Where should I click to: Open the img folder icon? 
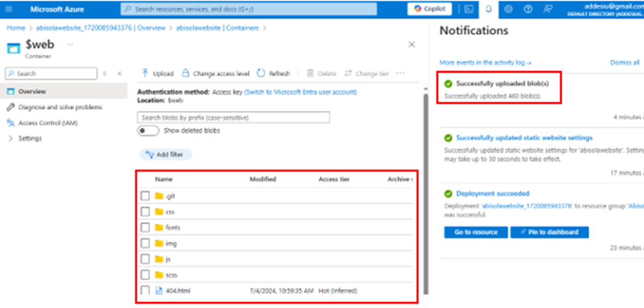point(159,243)
